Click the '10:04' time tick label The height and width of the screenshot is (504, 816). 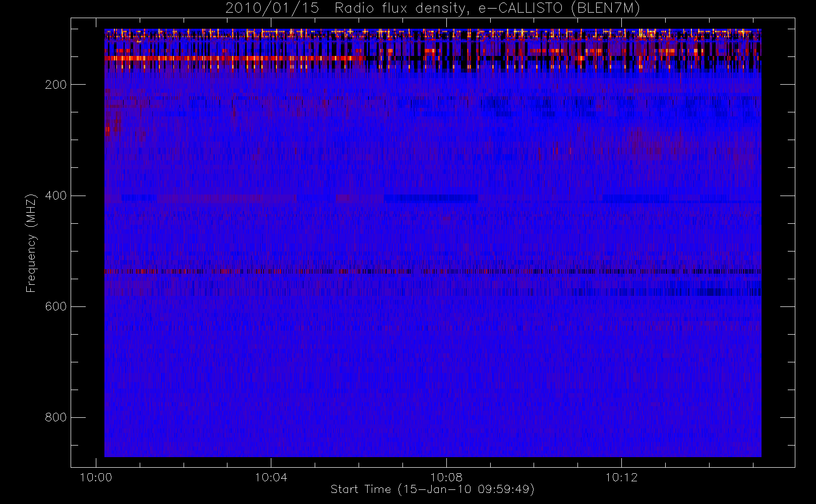tap(271, 477)
